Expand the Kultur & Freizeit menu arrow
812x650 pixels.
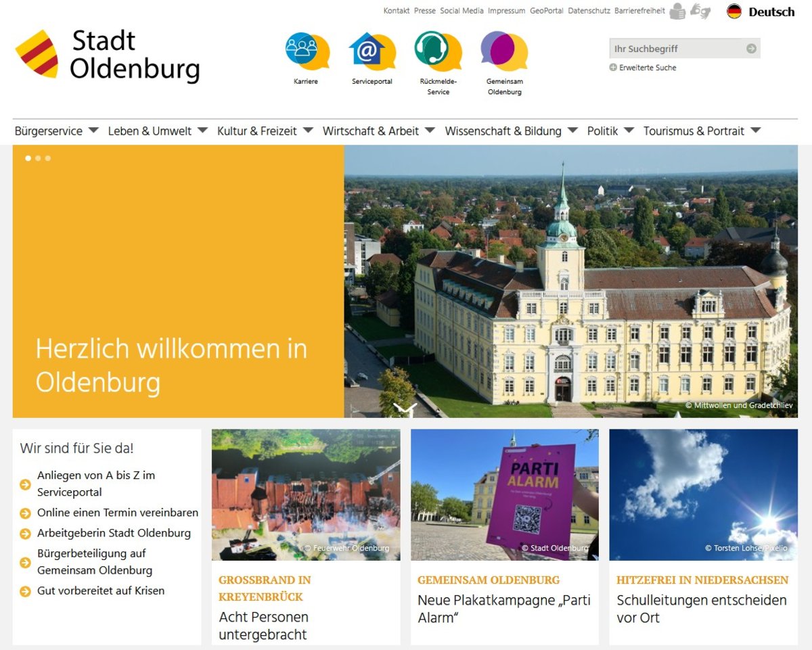308,131
